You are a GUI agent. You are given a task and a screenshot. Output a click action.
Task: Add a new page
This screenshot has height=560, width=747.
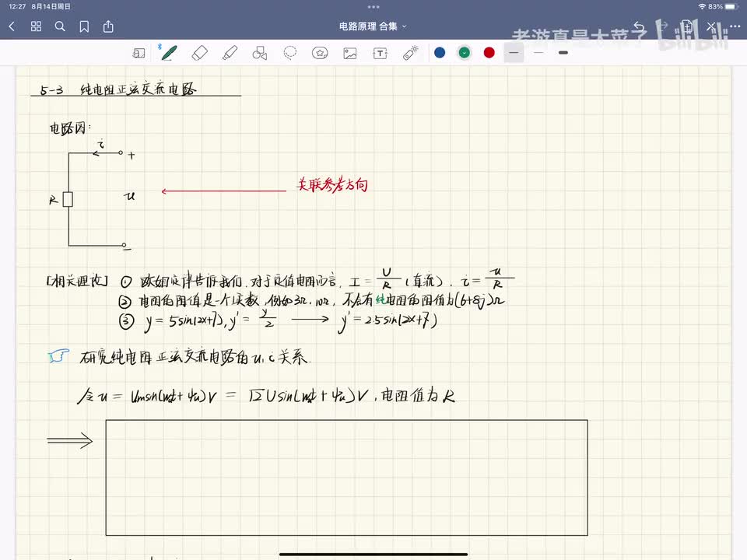point(687,26)
